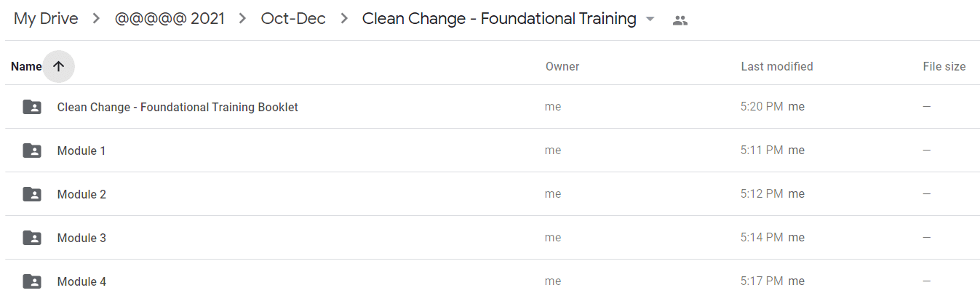The image size is (980, 301).
Task: Click shared folder icon for Module 3
Action: (32, 238)
